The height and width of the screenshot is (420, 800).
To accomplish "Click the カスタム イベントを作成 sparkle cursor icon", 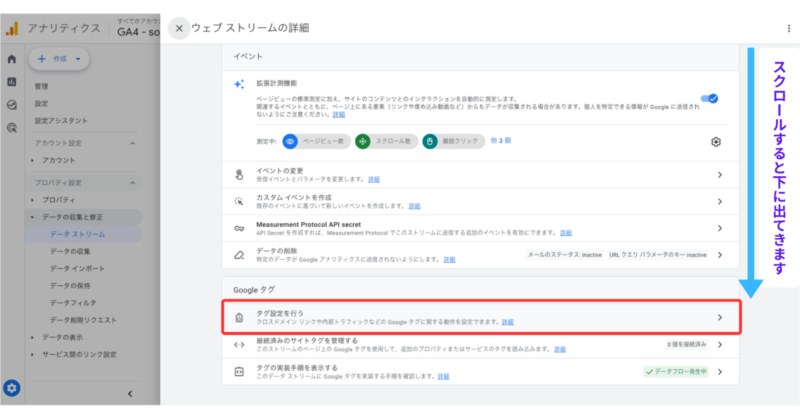I will pos(239,202).
